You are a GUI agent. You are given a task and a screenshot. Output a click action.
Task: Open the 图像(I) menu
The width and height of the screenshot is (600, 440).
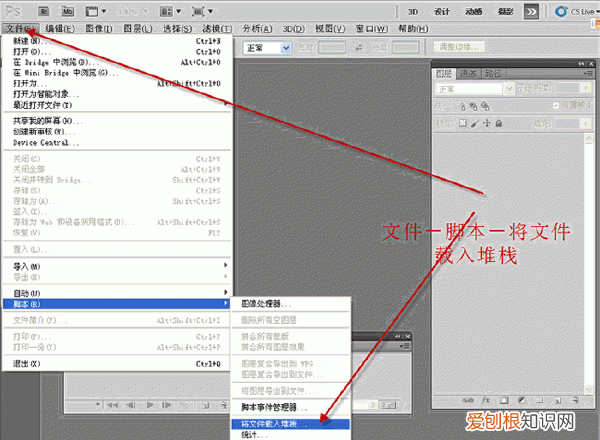pyautogui.click(x=99, y=29)
